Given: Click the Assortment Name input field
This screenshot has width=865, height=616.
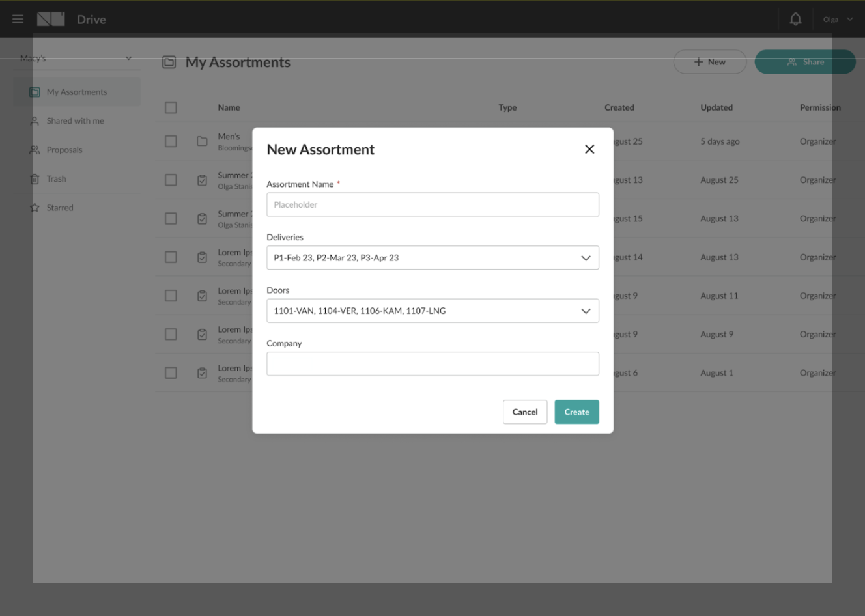Looking at the screenshot, I should pos(432,204).
